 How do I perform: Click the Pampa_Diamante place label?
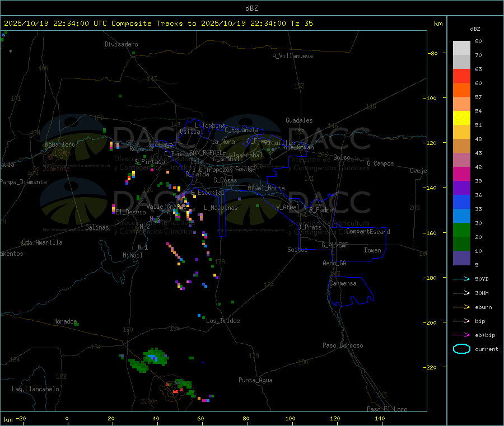(24, 182)
